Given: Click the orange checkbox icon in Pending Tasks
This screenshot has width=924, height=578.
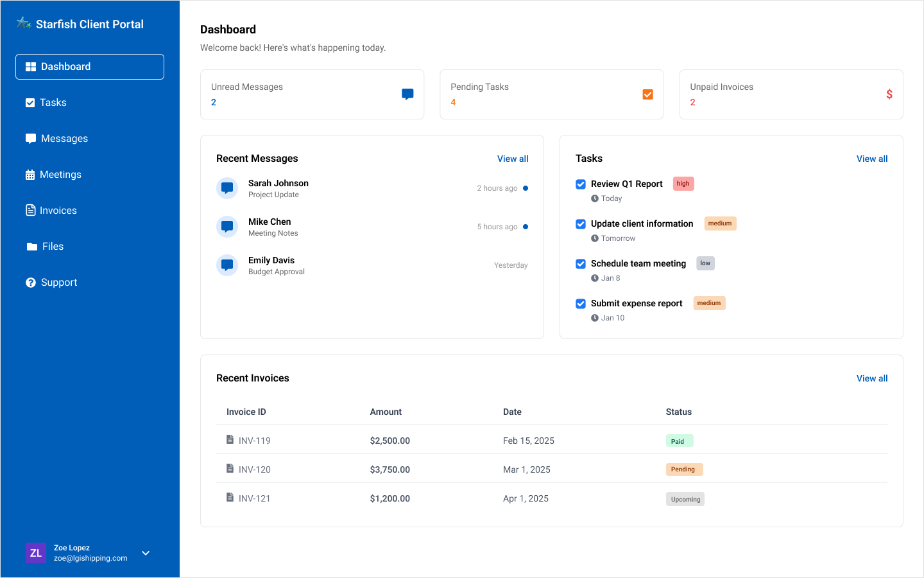Looking at the screenshot, I should pyautogui.click(x=647, y=94).
